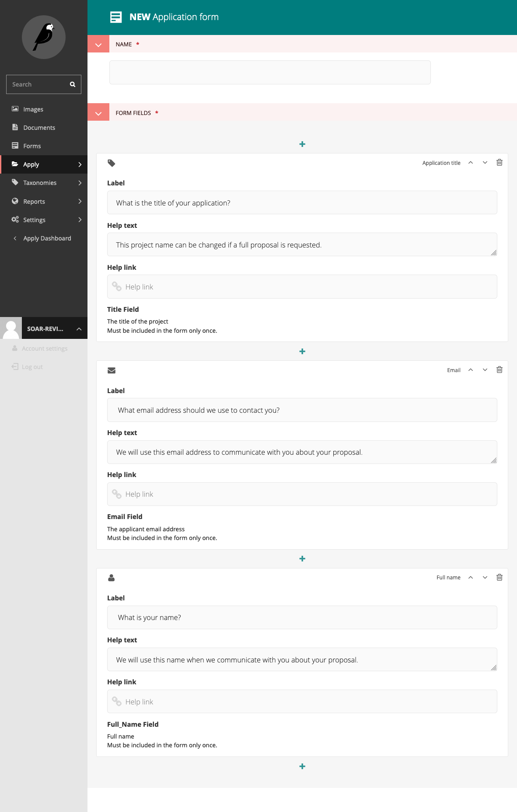Screen dimensions: 517x812
Task: Move the Application title field down
Action: pyautogui.click(x=485, y=163)
